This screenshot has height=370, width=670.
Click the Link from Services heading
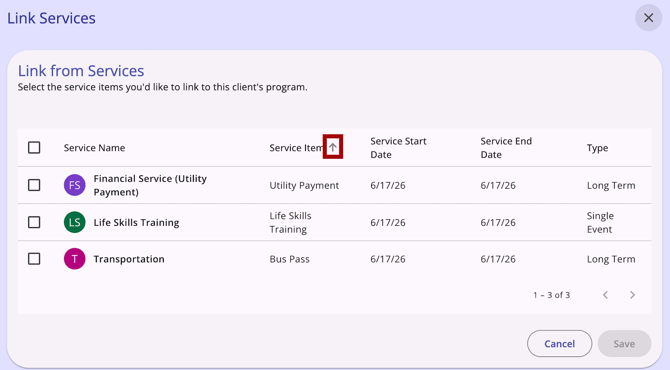[x=81, y=70]
